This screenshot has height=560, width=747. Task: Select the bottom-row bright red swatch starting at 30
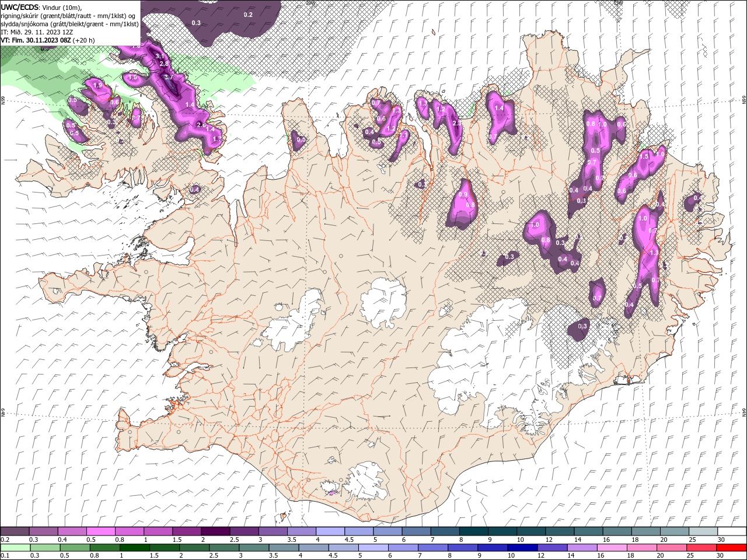pos(732,548)
